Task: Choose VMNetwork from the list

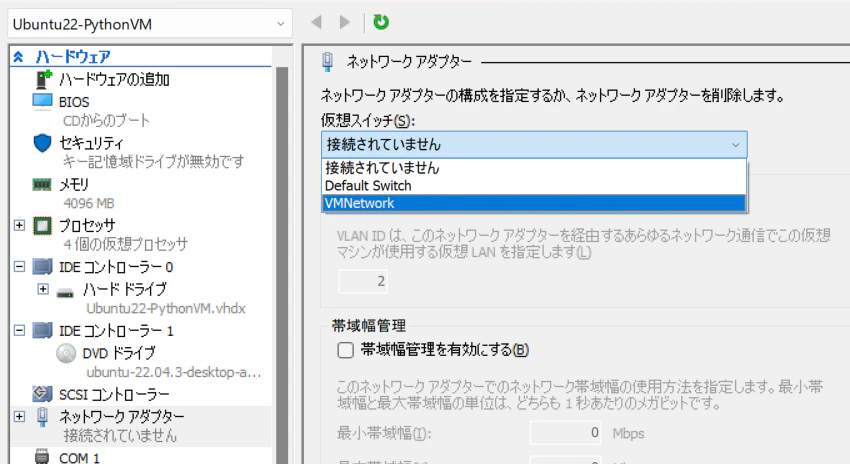Action: 534,203
